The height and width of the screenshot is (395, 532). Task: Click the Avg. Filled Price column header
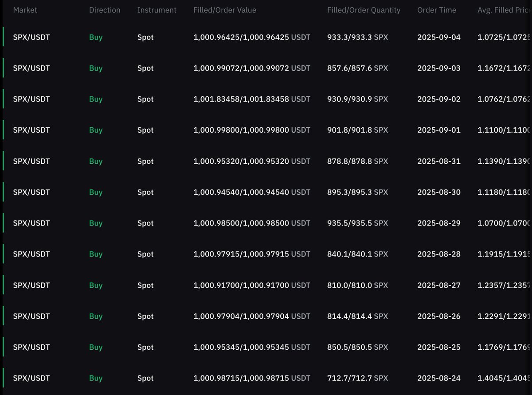point(505,10)
